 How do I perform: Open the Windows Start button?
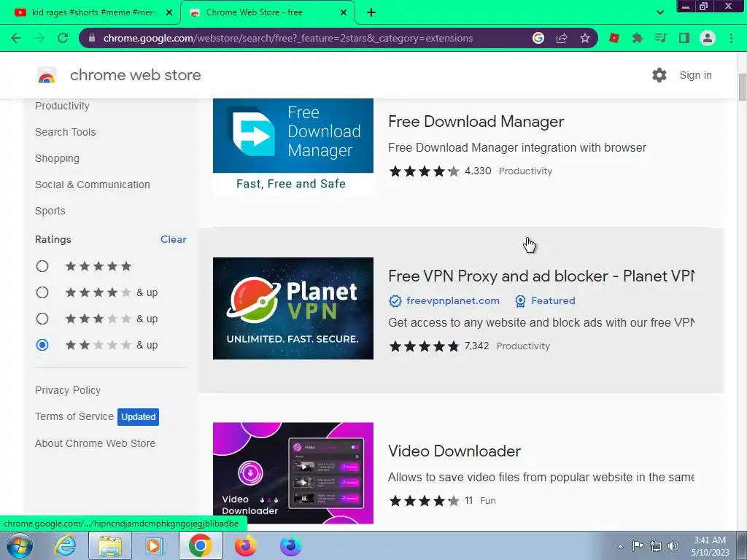(x=19, y=545)
